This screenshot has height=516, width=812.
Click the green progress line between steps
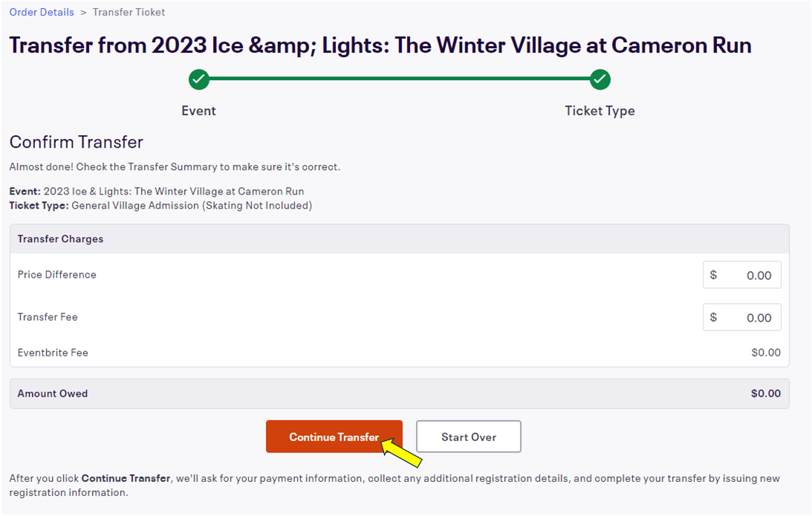coord(399,78)
